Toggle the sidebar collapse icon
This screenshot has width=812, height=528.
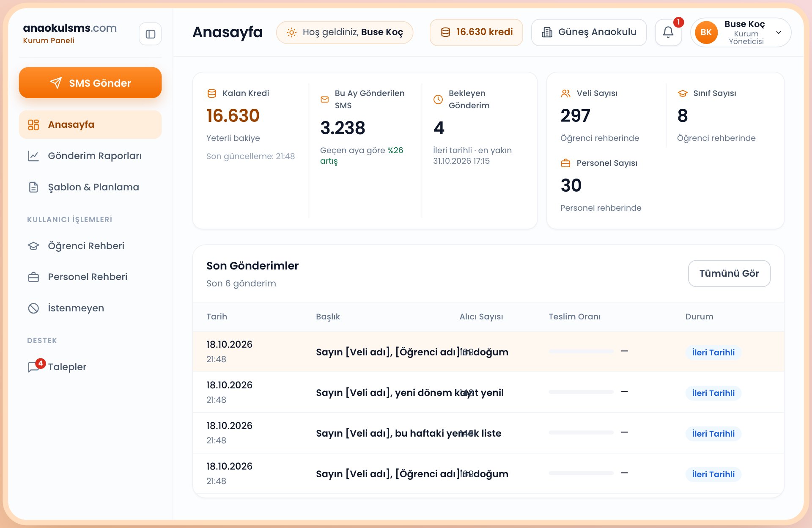tap(150, 34)
